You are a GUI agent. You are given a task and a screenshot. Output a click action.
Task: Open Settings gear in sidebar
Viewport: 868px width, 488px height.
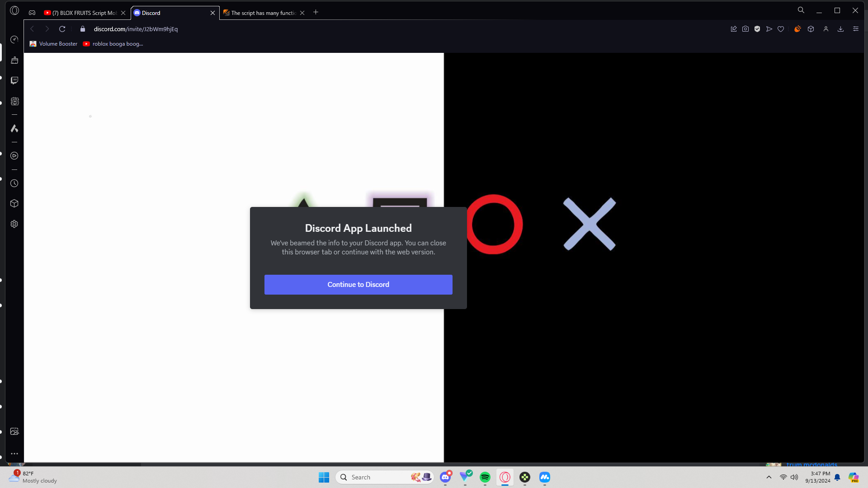point(14,224)
